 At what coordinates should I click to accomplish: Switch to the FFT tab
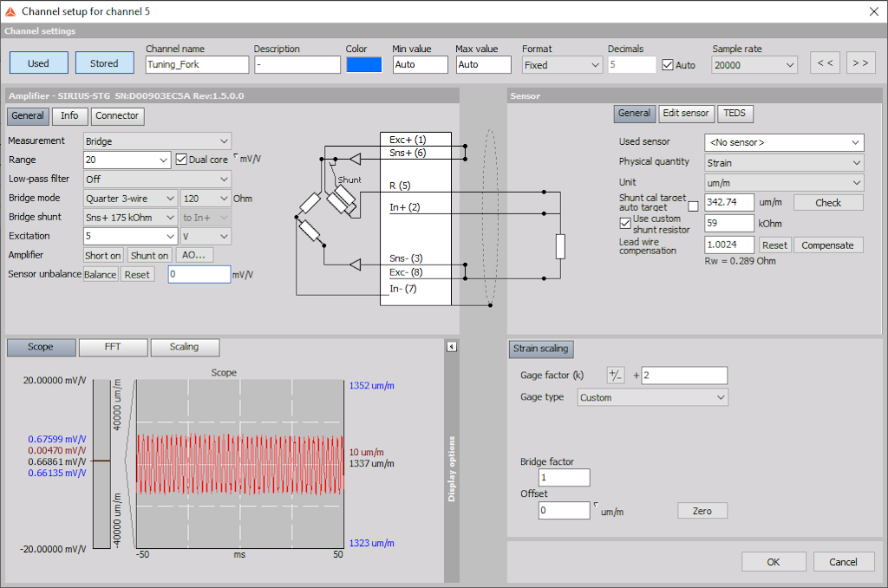point(113,347)
